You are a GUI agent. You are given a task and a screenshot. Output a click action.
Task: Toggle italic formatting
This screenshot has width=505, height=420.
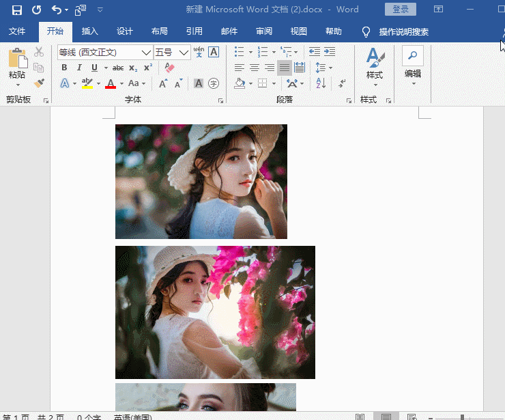[x=79, y=68]
